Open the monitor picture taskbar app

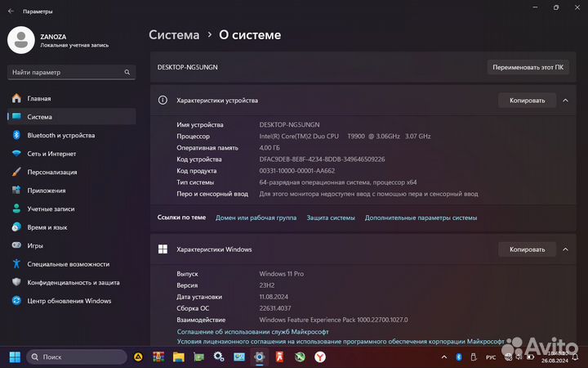tap(239, 357)
